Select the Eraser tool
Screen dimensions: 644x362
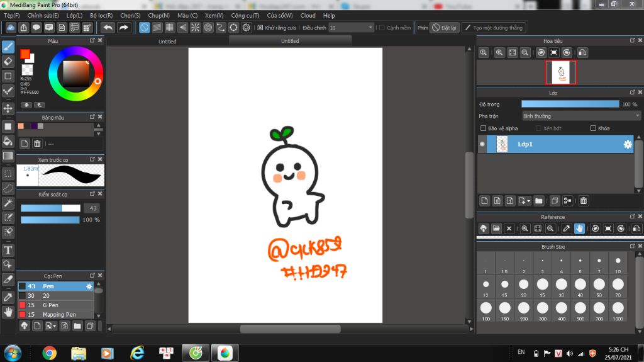(8, 61)
